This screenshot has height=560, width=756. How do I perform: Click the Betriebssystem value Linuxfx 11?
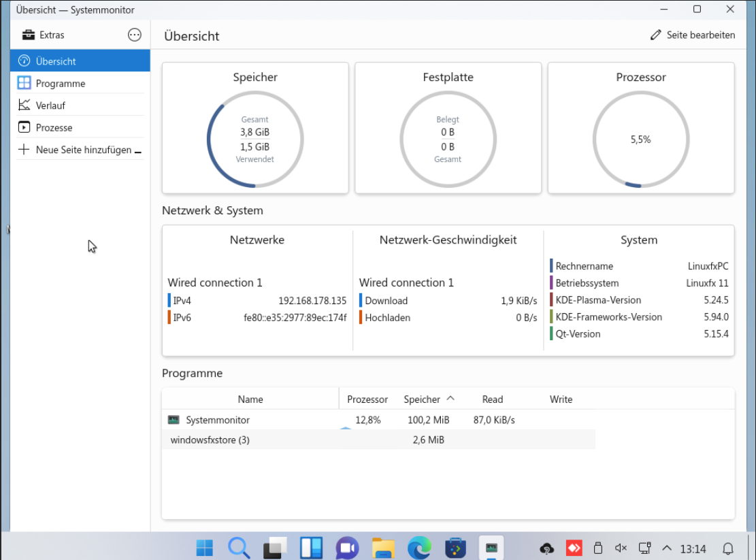(707, 283)
